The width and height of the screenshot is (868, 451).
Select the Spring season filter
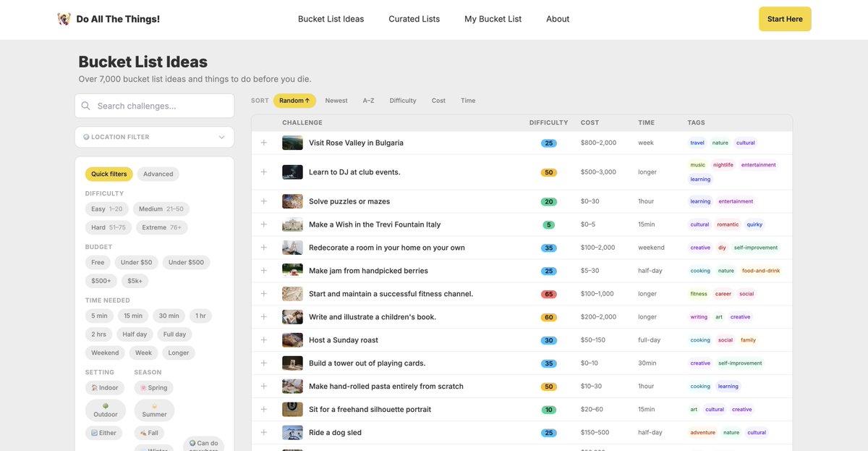[154, 388]
